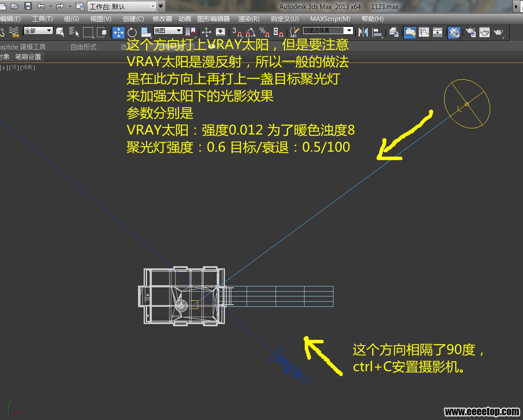Open the 图形编辑器 menu
523x420 pixels.
[x=214, y=19]
